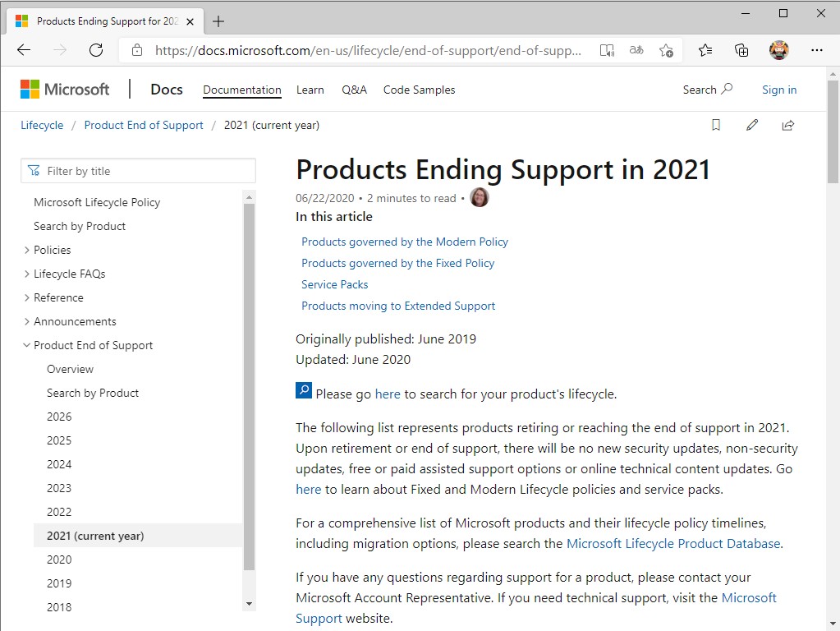Jump to the Service Packs section link
Image resolution: width=840 pixels, height=631 pixels.
(334, 284)
